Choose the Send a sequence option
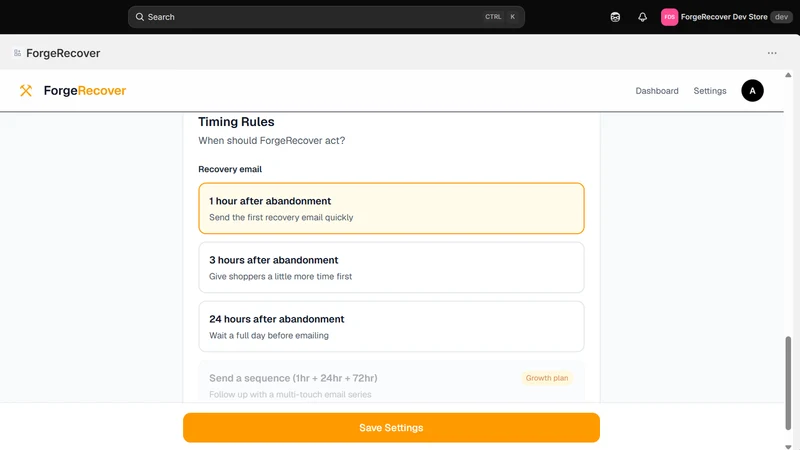Image resolution: width=800 pixels, height=450 pixels. coord(391,382)
